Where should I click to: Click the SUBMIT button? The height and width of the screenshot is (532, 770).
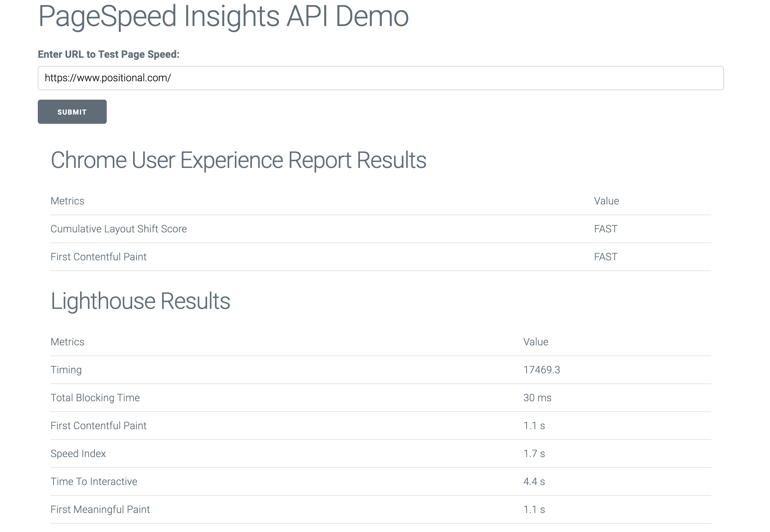pos(72,112)
